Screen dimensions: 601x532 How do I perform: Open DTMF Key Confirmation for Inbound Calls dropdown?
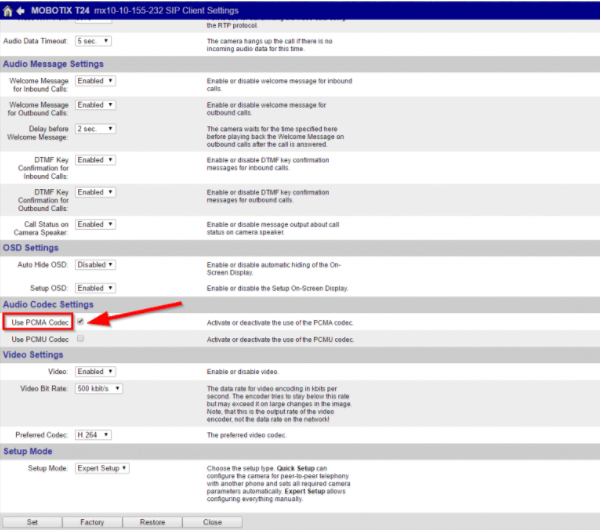click(97, 160)
